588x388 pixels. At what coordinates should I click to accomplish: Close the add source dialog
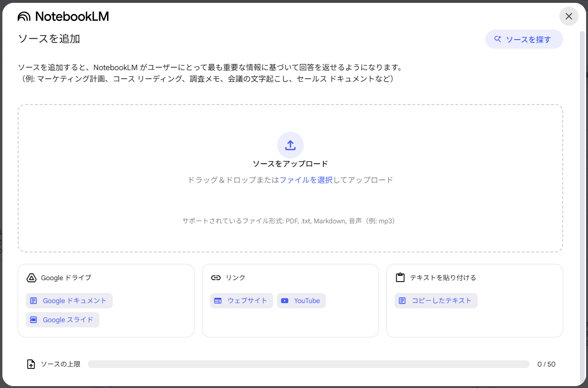click(568, 16)
